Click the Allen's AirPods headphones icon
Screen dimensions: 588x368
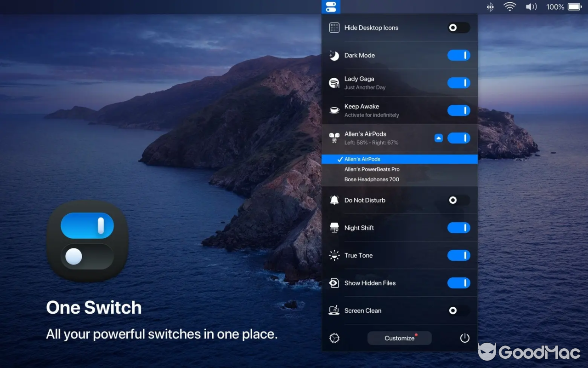pos(334,138)
